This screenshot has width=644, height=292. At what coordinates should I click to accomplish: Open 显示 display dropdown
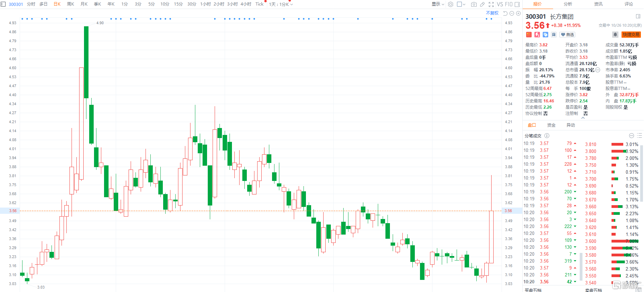(438, 4)
